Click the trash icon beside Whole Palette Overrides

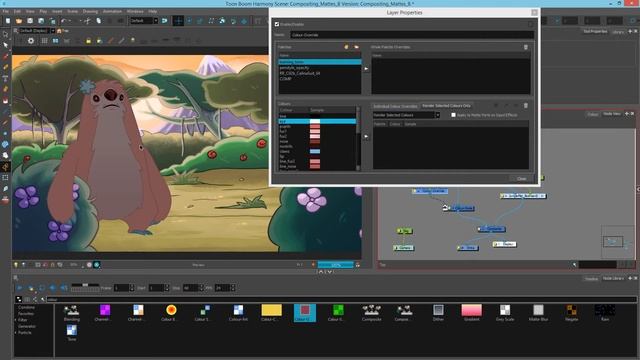[526, 47]
